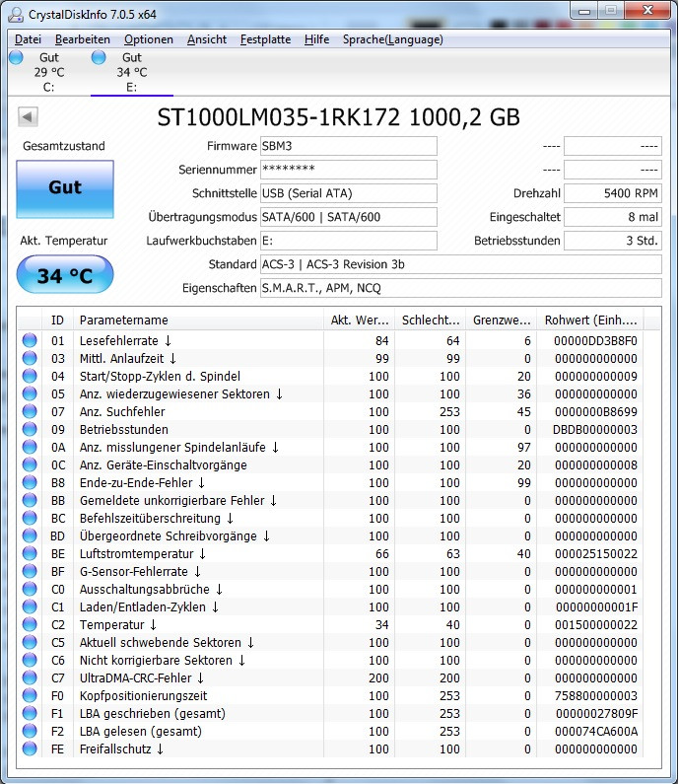Click status orb of Temperatur row C2
Viewport: 680px width, 784px height.
click(30, 624)
